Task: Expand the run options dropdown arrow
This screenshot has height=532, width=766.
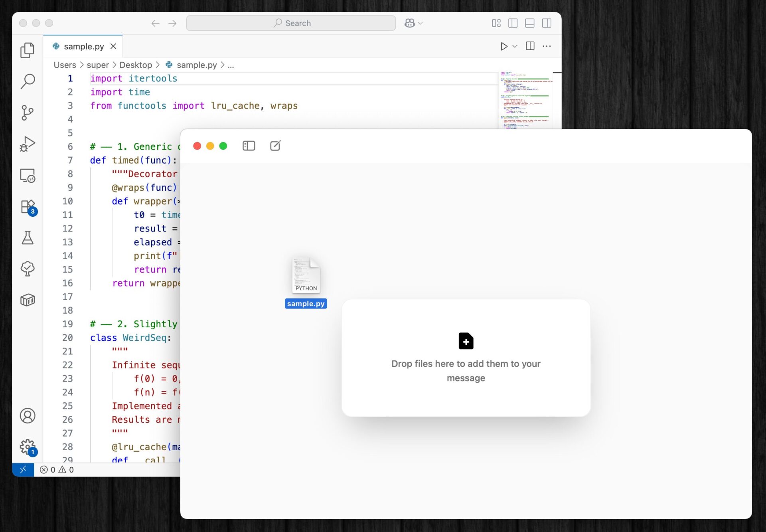Action: click(x=515, y=46)
